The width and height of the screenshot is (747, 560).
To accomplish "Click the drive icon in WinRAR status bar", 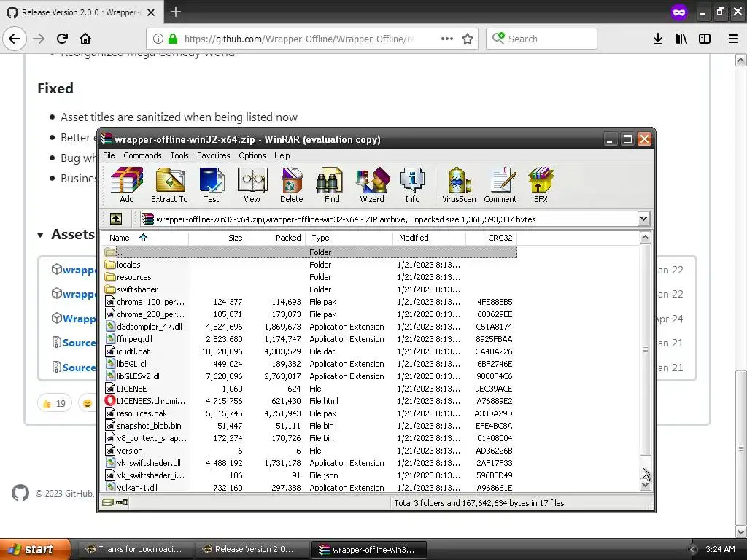I will click(109, 502).
